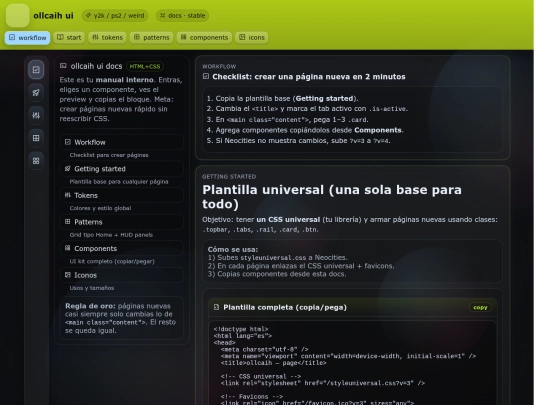
Task: Click the checklist icon in the left rail
Action: (x=36, y=70)
